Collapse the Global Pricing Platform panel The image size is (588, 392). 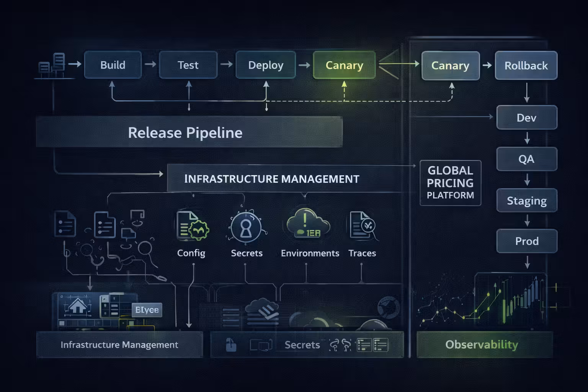(x=450, y=183)
